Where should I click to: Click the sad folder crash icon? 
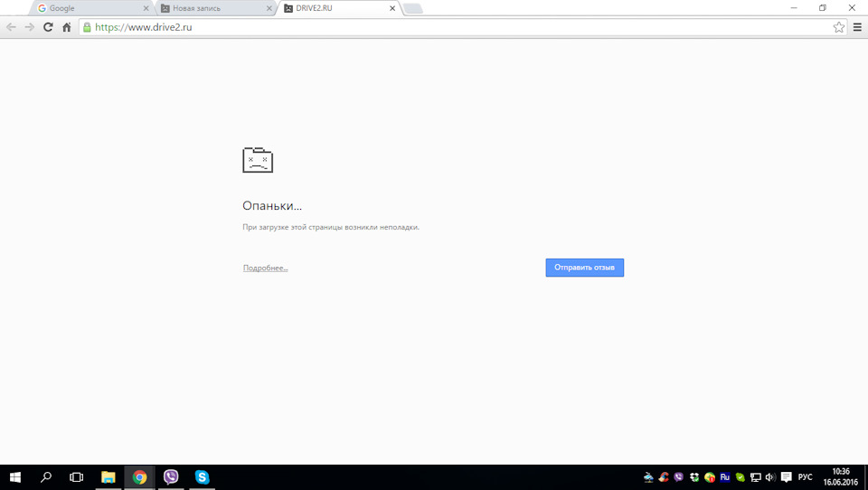(x=258, y=160)
